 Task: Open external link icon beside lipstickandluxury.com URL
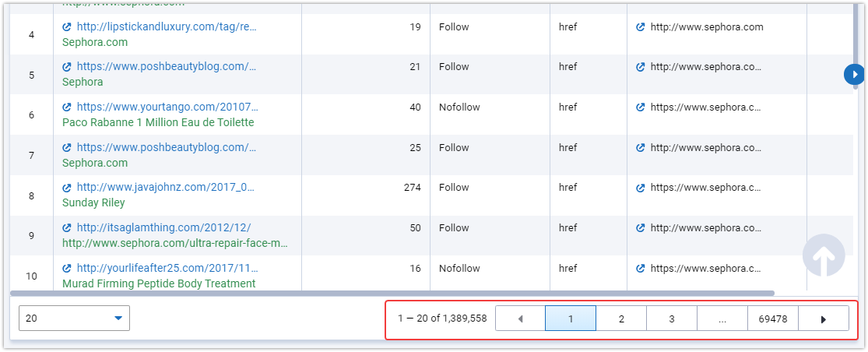pos(67,27)
